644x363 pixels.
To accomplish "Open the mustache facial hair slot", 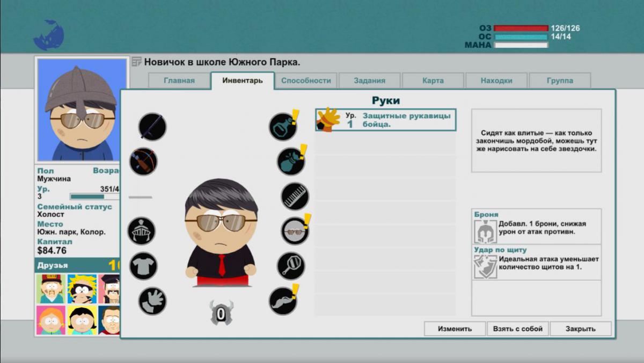I will click(283, 301).
